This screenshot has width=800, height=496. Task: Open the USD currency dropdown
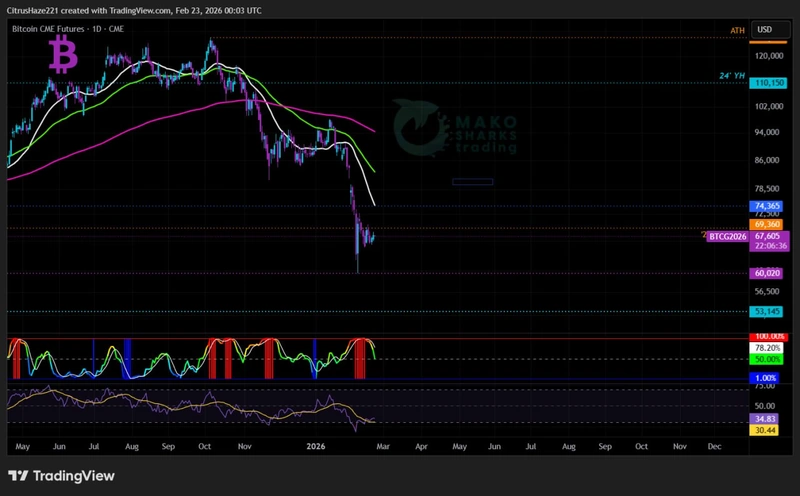point(765,30)
